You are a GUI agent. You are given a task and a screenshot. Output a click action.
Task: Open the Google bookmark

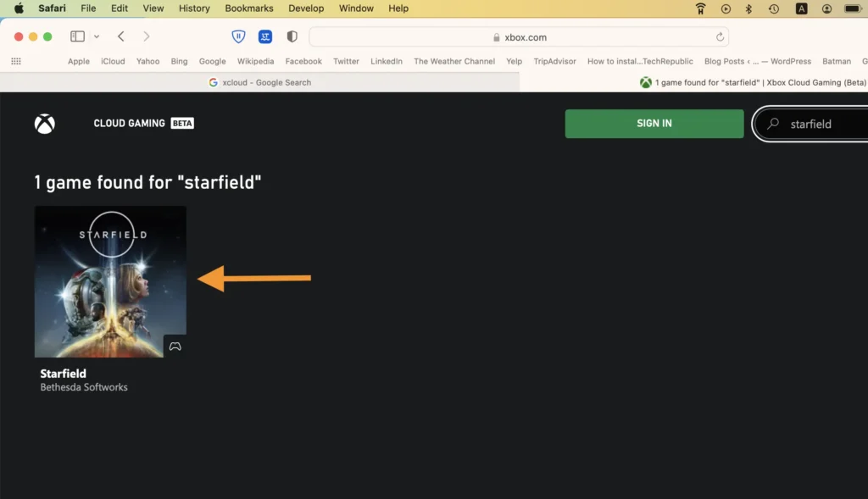[x=213, y=61]
